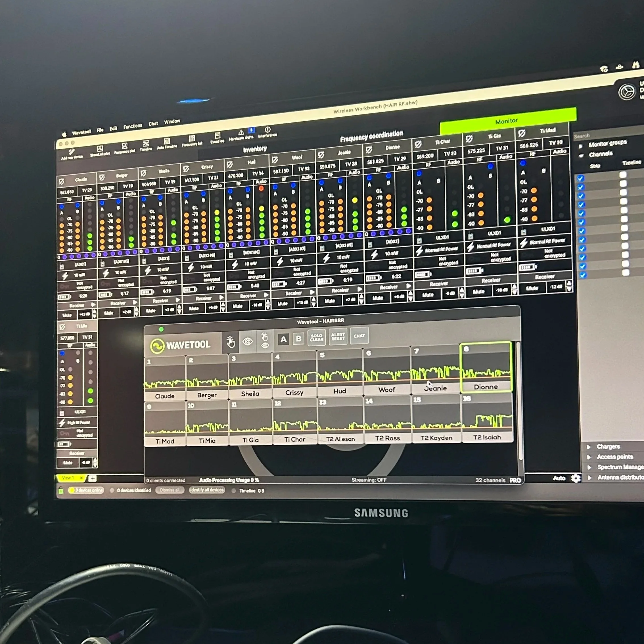Click Dismiss all in status bar
Image resolution: width=644 pixels, height=644 pixels.
170,490
